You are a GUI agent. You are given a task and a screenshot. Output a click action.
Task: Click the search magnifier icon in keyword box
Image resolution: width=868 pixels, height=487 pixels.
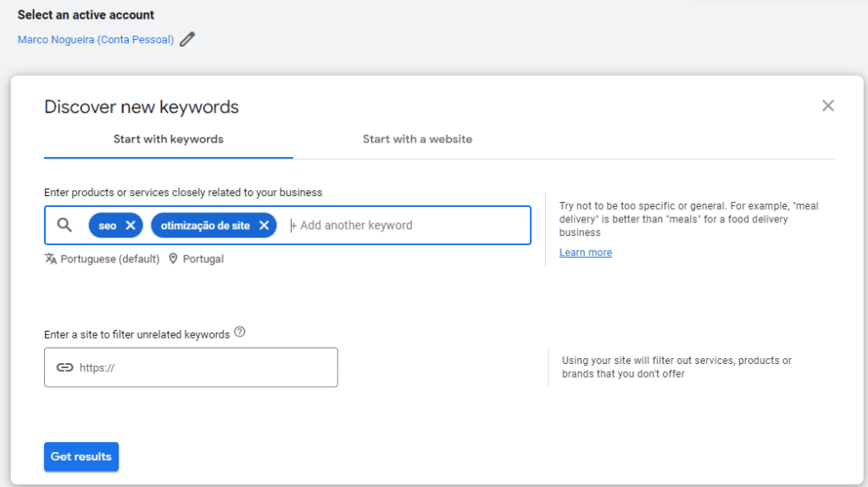[x=64, y=225]
